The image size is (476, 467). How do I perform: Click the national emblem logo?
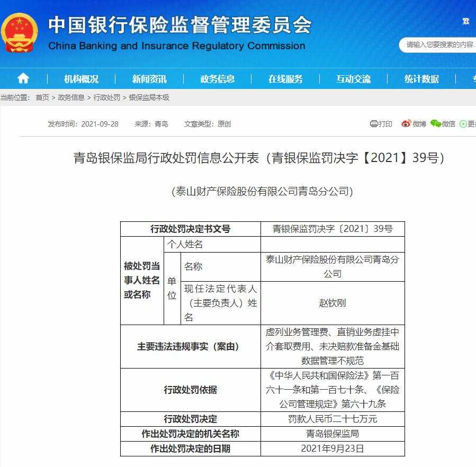pyautogui.click(x=19, y=33)
